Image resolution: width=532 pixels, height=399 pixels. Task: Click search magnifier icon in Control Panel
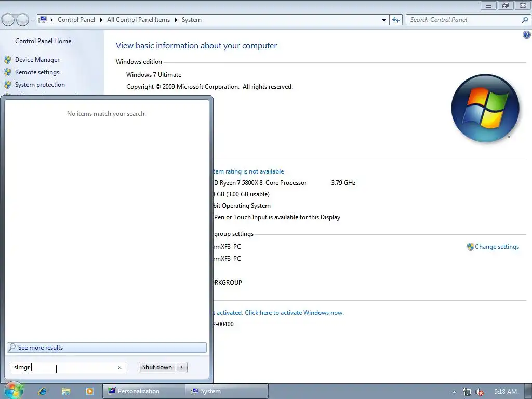525,20
